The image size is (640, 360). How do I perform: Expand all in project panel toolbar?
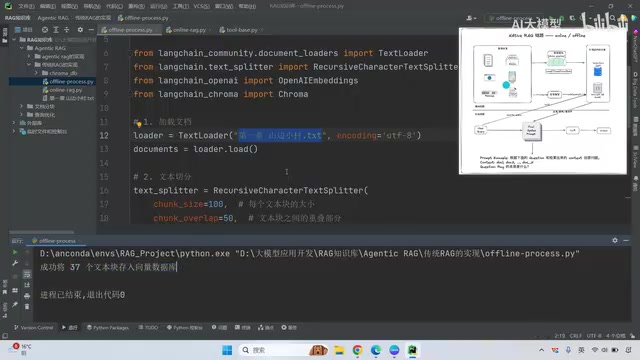[56, 30]
